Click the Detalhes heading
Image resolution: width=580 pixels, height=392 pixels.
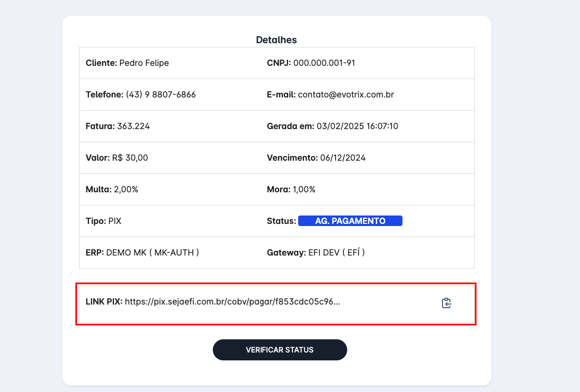pyautogui.click(x=276, y=40)
